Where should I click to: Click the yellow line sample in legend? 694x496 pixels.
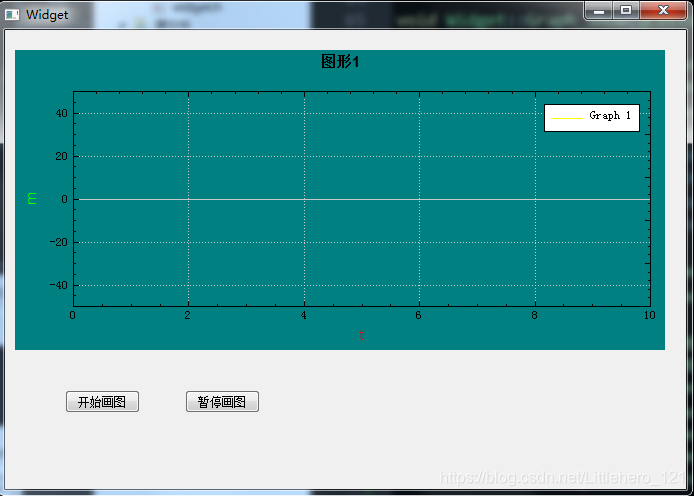point(567,118)
